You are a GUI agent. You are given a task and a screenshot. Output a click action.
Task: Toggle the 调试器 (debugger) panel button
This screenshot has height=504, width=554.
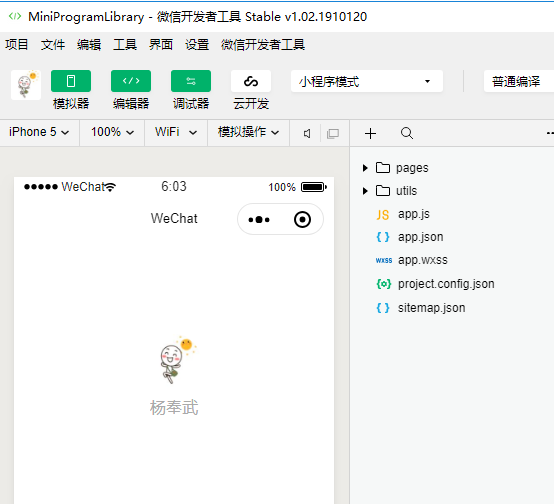click(x=191, y=81)
